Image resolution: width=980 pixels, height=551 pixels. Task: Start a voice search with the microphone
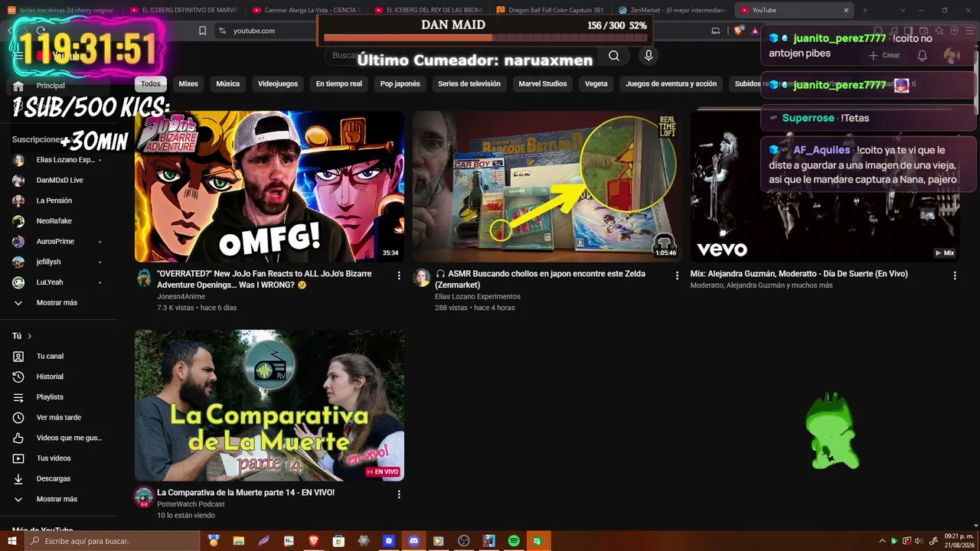648,56
